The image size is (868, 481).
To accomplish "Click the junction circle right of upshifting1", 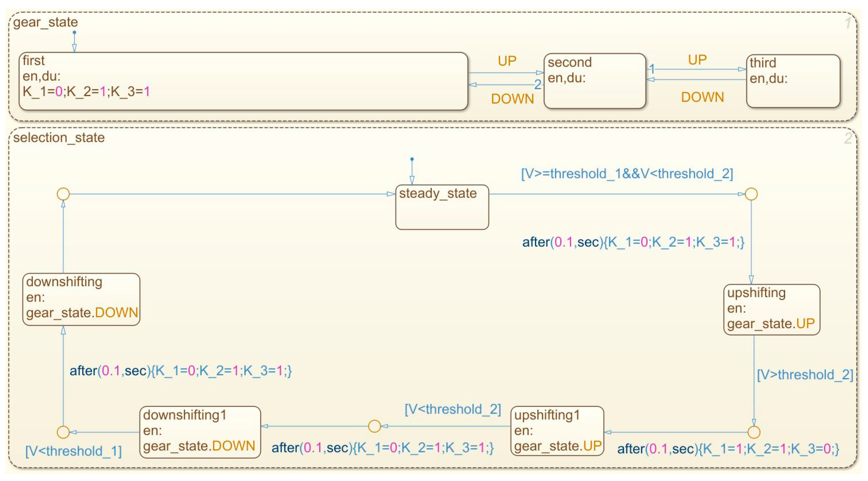I will 754,432.
